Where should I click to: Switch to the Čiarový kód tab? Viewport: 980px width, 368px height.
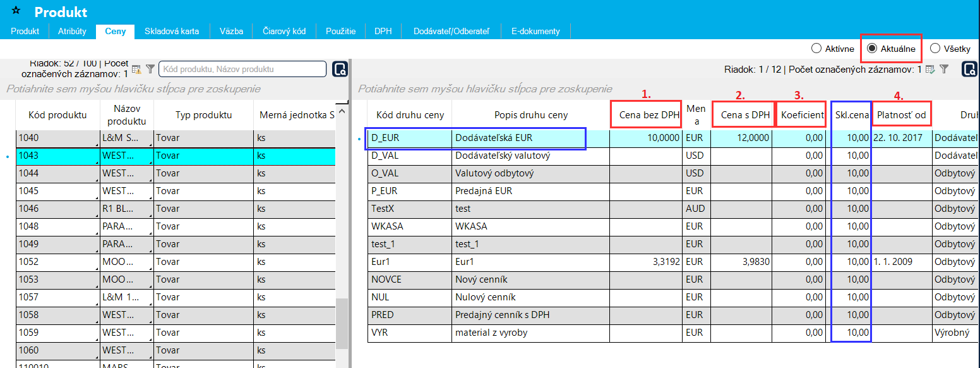pos(284,31)
